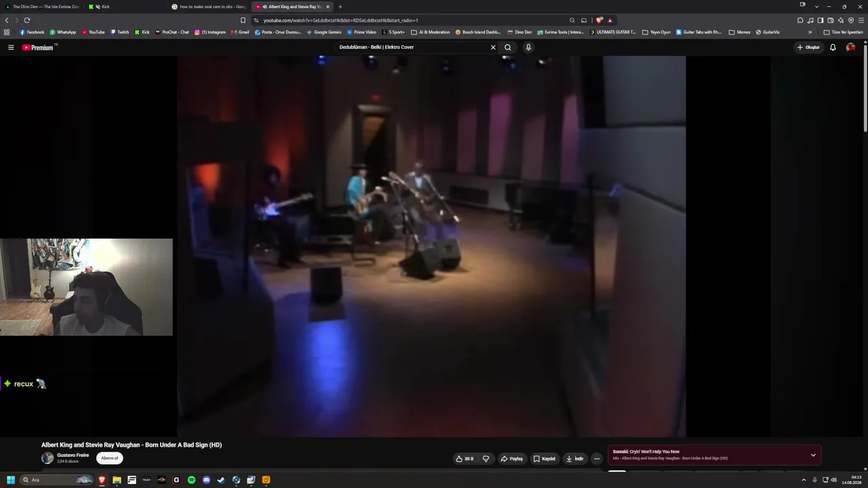This screenshot has height=488, width=868.
Task: Click the Kaydet save button
Action: (545, 459)
